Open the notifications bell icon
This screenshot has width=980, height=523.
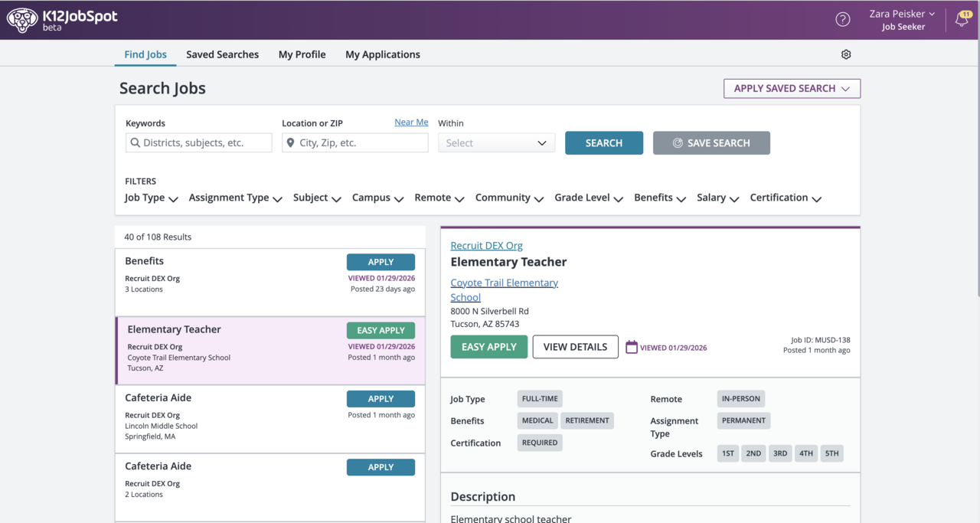tap(962, 21)
